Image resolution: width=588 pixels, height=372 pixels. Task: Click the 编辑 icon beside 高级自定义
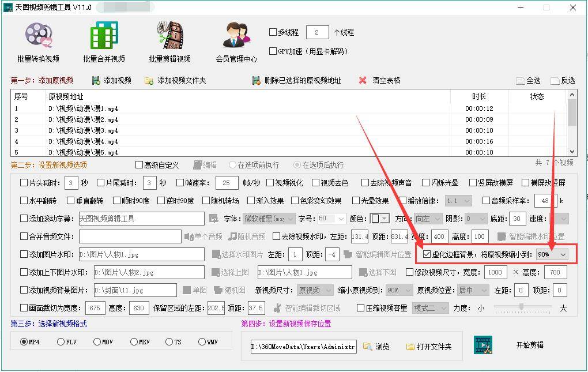click(x=197, y=165)
